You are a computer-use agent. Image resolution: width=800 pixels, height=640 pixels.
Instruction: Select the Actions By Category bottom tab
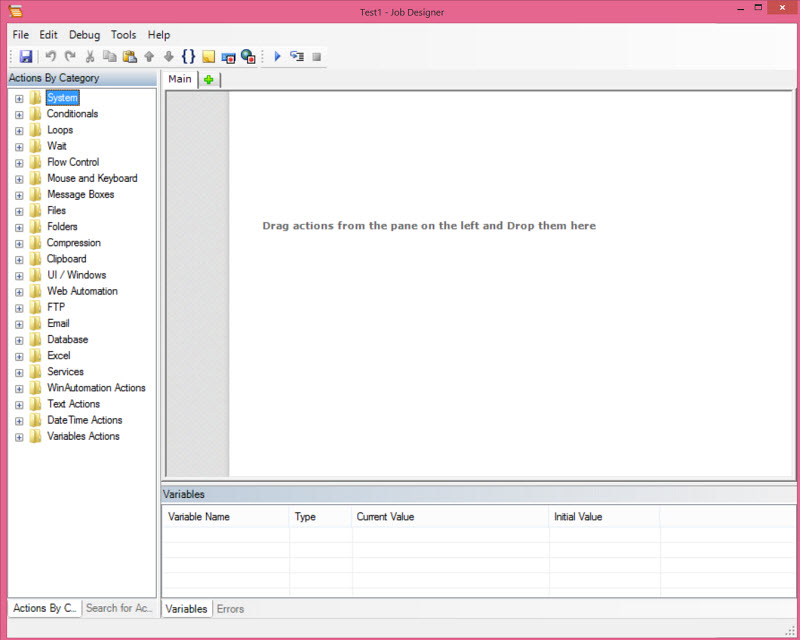45,608
